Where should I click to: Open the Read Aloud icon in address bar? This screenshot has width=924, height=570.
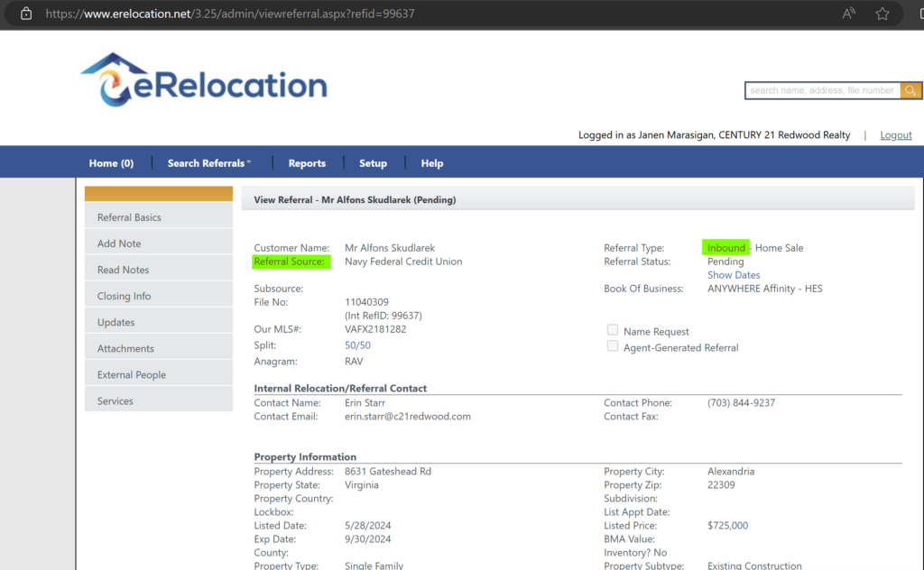pyautogui.click(x=848, y=14)
